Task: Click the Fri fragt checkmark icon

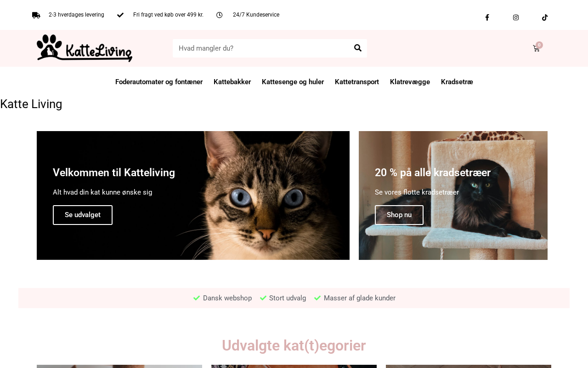Action: tap(120, 15)
